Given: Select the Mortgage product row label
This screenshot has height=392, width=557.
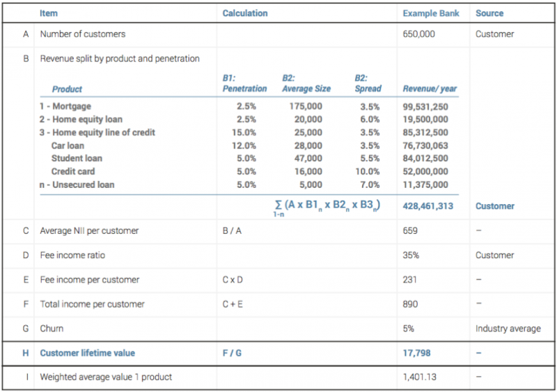Looking at the screenshot, I should click(x=65, y=107).
